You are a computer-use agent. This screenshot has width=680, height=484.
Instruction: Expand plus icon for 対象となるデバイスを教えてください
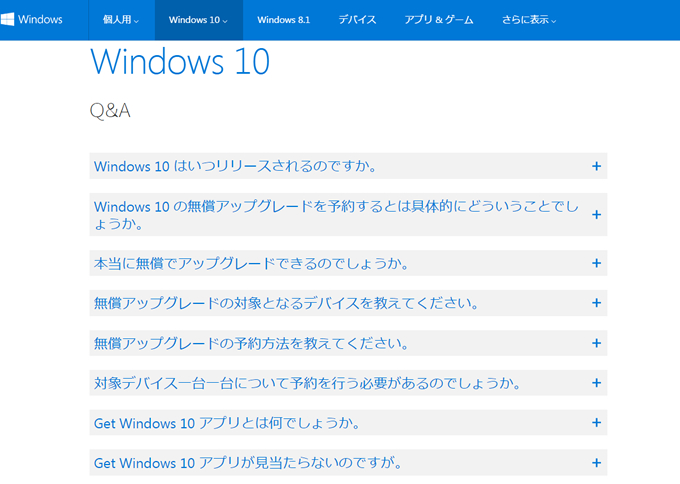pyautogui.click(x=596, y=303)
